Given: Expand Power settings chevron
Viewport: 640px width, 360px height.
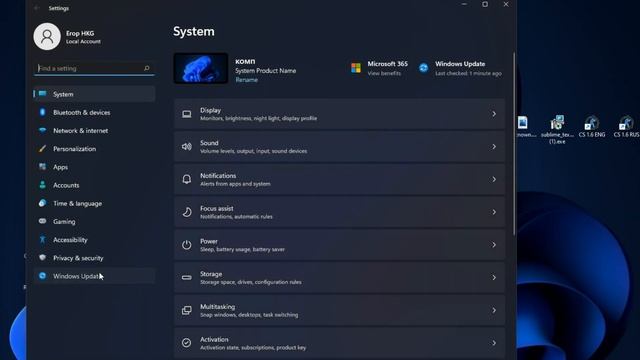Looking at the screenshot, I should 494,244.
